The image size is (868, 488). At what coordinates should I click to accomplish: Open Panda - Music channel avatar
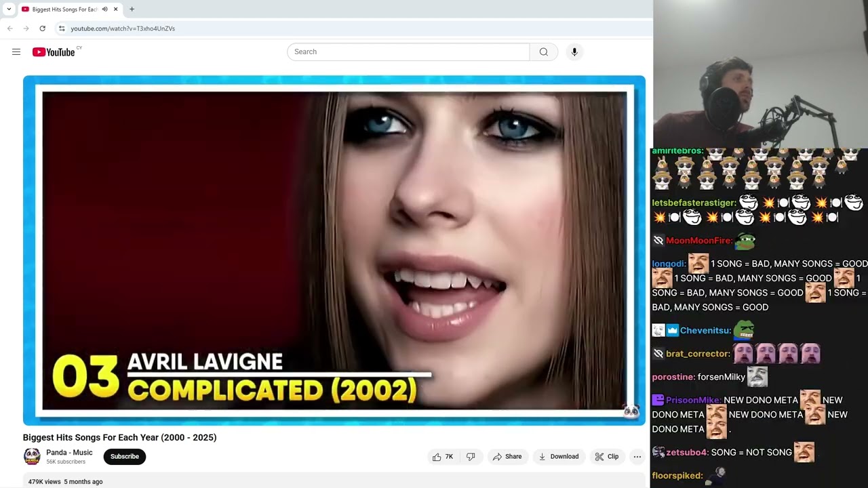click(x=32, y=456)
